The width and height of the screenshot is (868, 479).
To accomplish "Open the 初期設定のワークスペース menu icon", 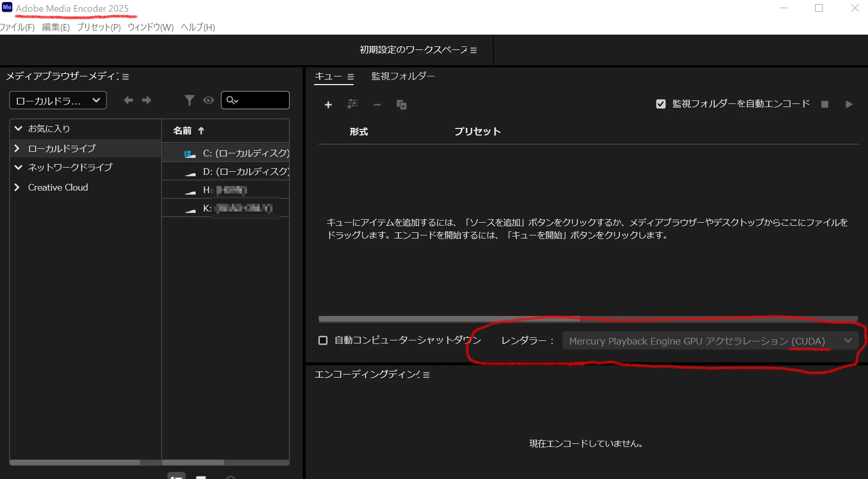I will [473, 50].
